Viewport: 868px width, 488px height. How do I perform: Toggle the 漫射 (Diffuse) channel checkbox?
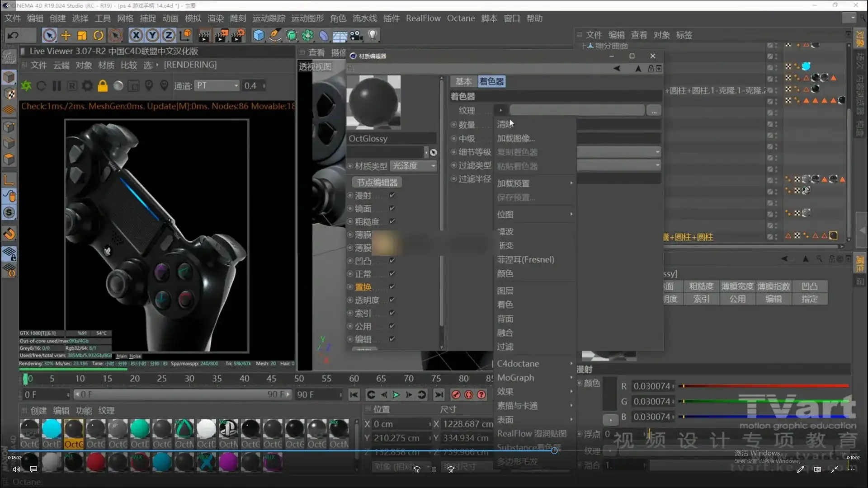[x=392, y=195]
